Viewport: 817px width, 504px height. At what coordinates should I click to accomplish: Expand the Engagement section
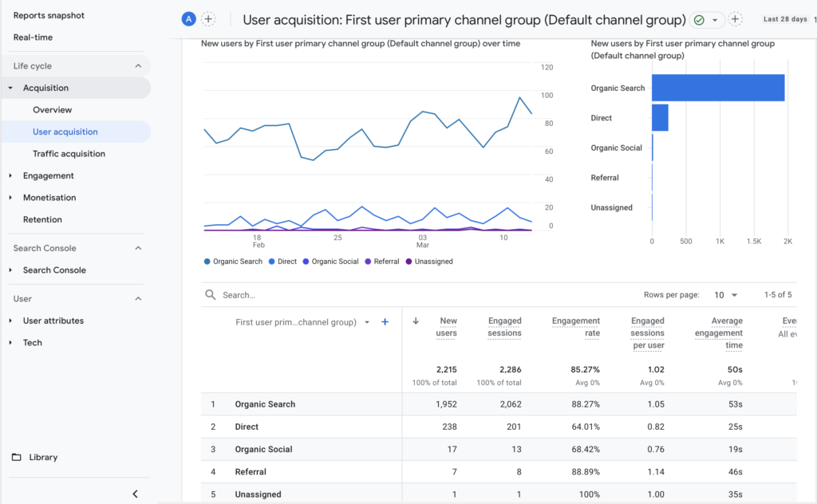(10, 175)
